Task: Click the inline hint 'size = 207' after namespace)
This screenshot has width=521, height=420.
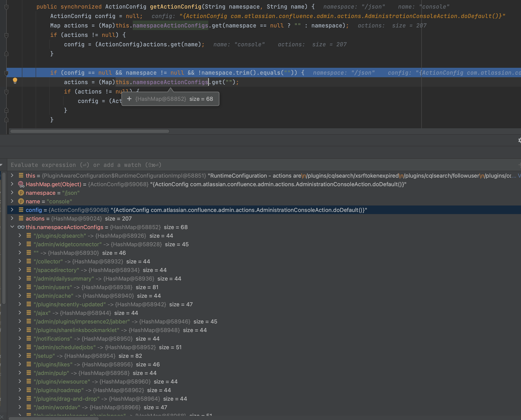Action: click(x=409, y=26)
